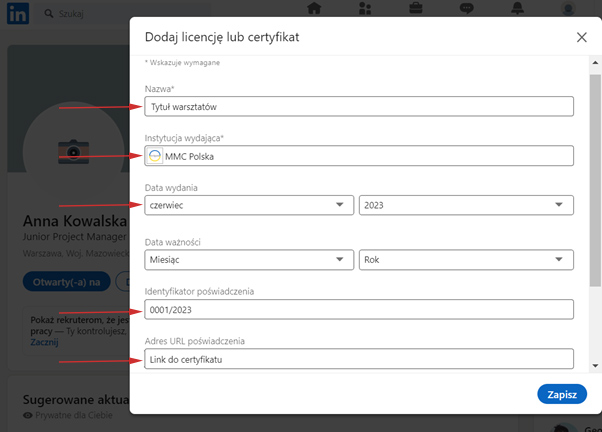Screen dimensions: 602x432
Task: Click the search magnifier icon
Action: [x=48, y=14]
